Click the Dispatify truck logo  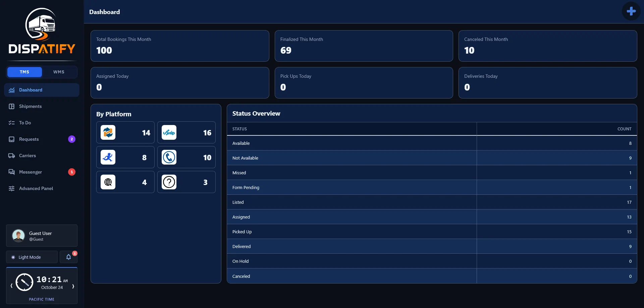[42, 31]
